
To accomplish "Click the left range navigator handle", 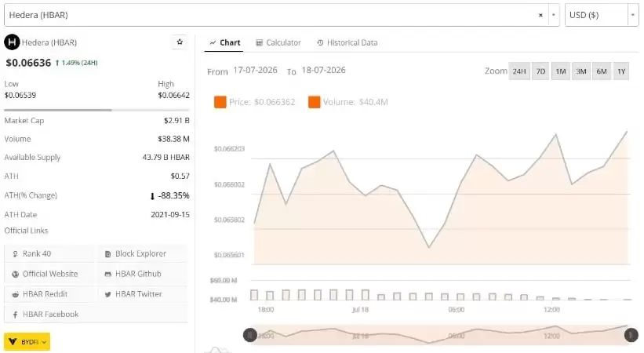I will (x=249, y=335).
